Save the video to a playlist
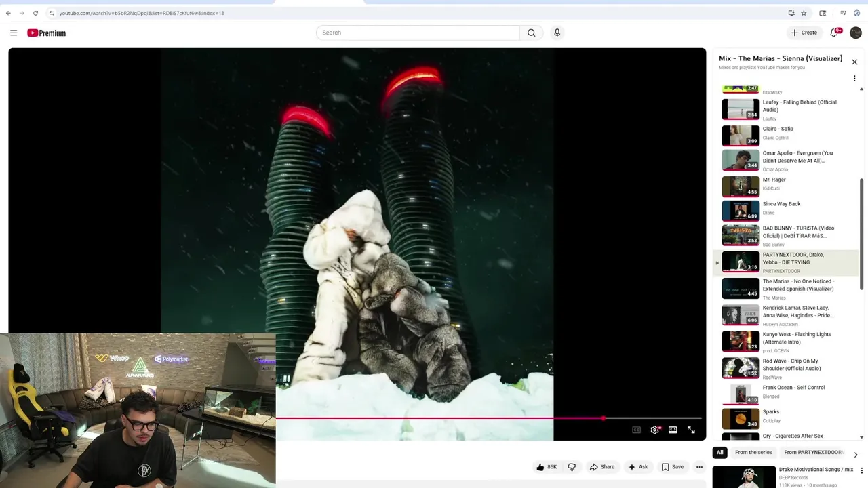The image size is (868, 488). click(x=673, y=467)
